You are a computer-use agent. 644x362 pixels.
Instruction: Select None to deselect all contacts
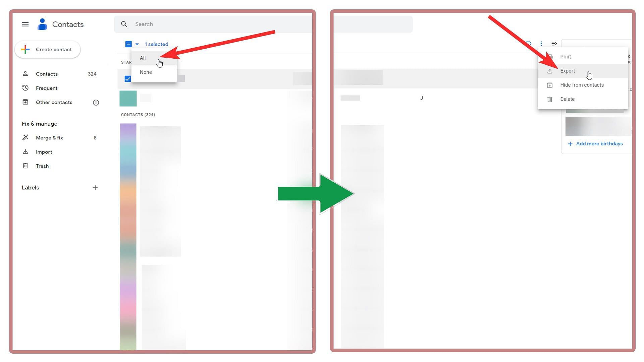(146, 72)
